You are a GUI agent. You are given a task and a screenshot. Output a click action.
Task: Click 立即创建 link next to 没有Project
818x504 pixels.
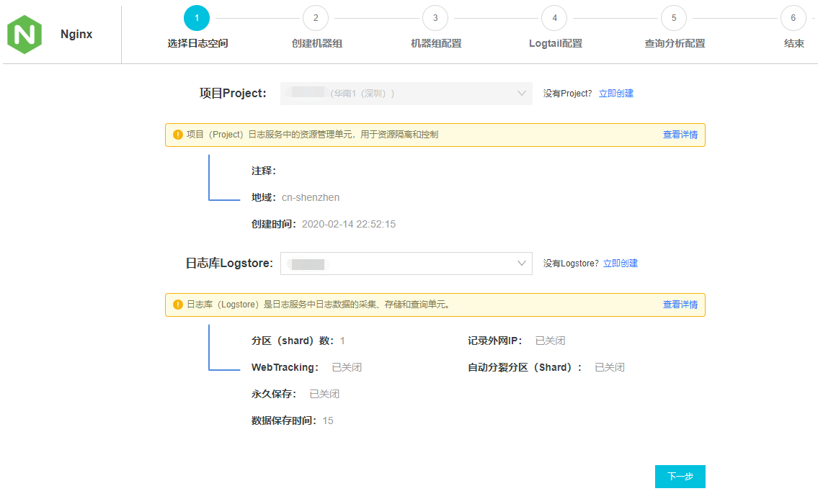click(615, 94)
